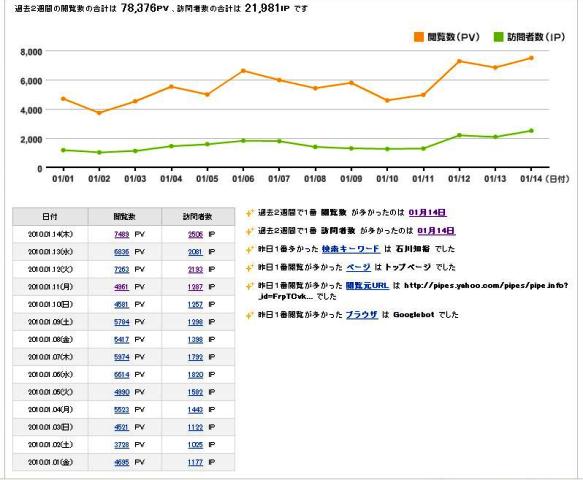Open the 1177 IP link for 01/01
This screenshot has width=583, height=480.
[195, 463]
